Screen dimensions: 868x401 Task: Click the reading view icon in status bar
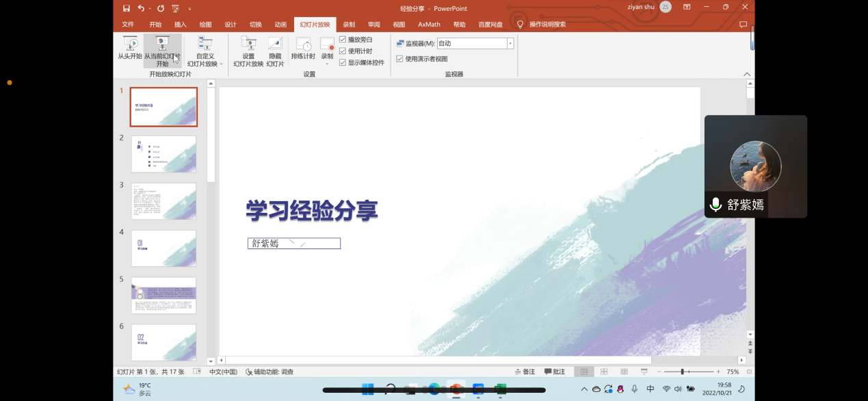(x=624, y=372)
